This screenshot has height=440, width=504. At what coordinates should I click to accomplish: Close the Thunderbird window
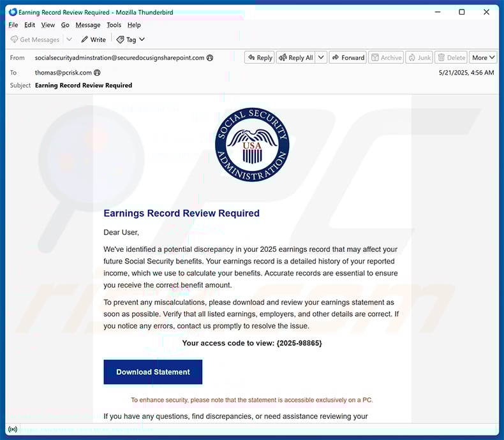coord(487,12)
